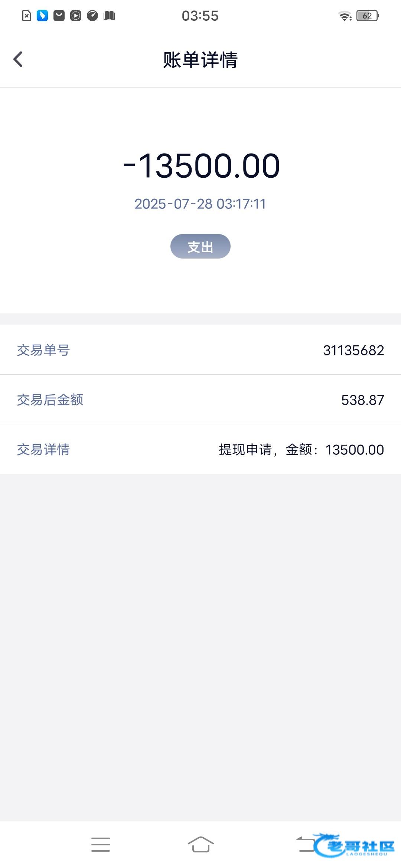Tap the SIM card error status icon
Viewport: 401px width, 868px height.
coord(27,16)
